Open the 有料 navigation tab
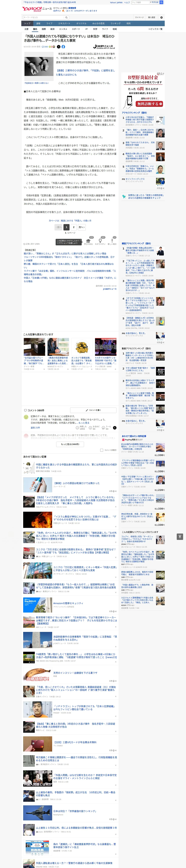 click(x=128, y=24)
